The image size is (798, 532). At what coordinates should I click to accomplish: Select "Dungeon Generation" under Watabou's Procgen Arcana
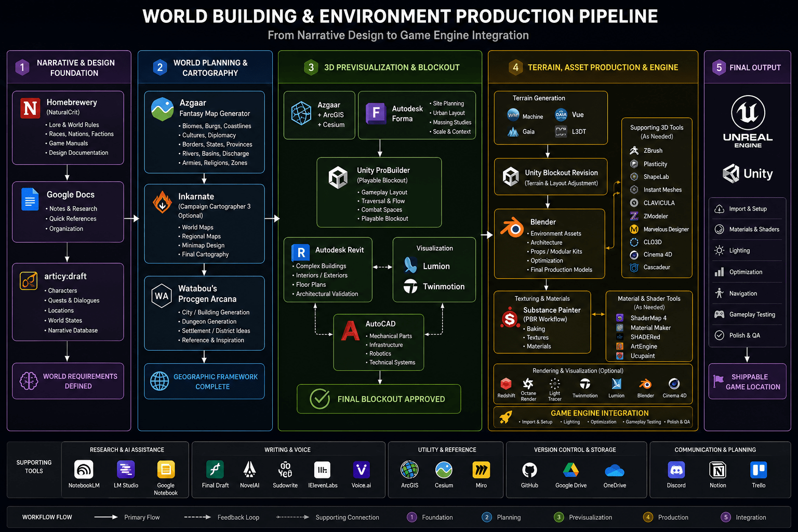pyautogui.click(x=209, y=322)
